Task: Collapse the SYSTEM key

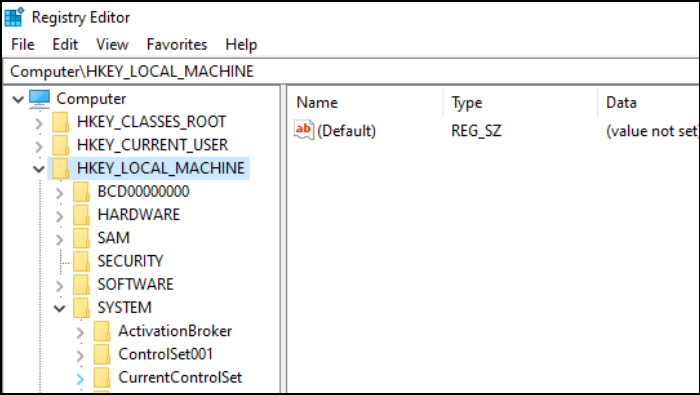Action: [59, 308]
